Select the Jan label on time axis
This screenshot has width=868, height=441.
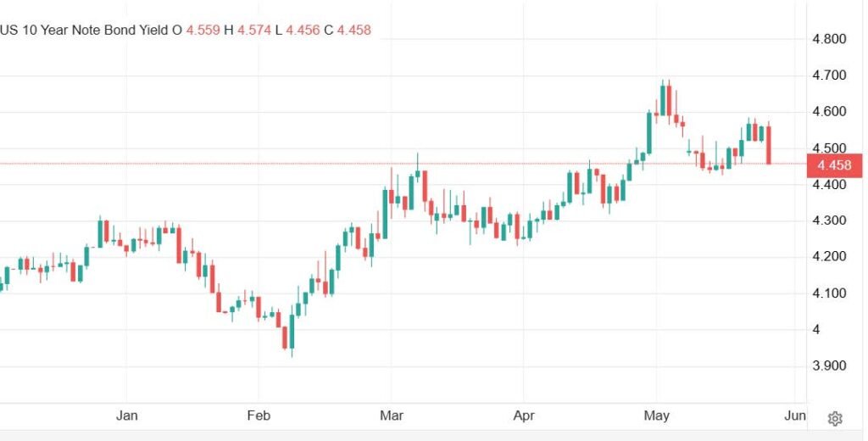click(x=127, y=416)
